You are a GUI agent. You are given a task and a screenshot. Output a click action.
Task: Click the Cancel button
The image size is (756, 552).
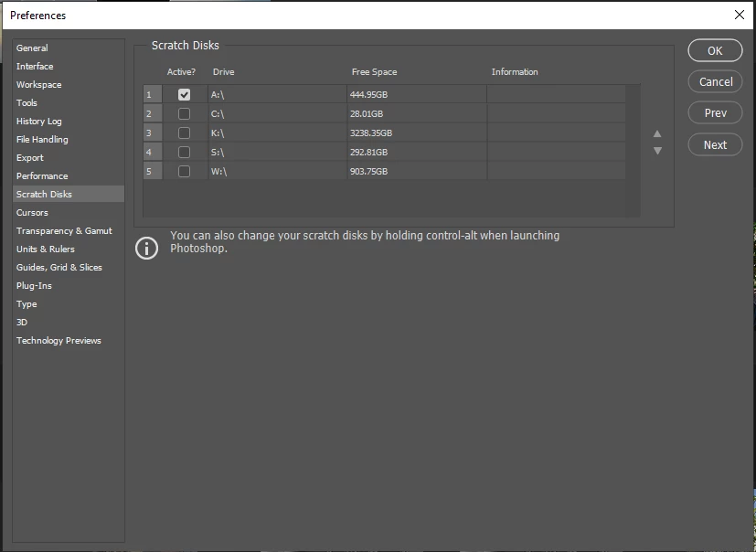point(715,82)
